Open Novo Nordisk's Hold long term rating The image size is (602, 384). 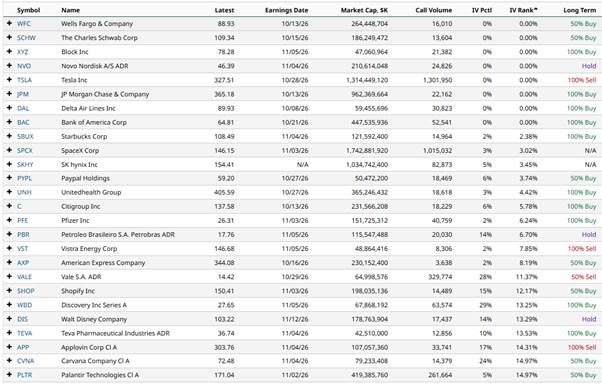[x=589, y=66]
